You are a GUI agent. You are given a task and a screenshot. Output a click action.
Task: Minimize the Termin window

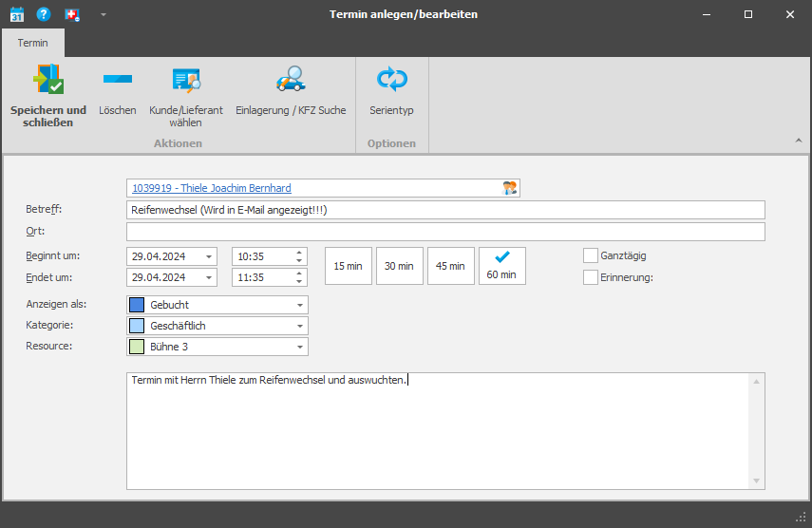(707, 14)
